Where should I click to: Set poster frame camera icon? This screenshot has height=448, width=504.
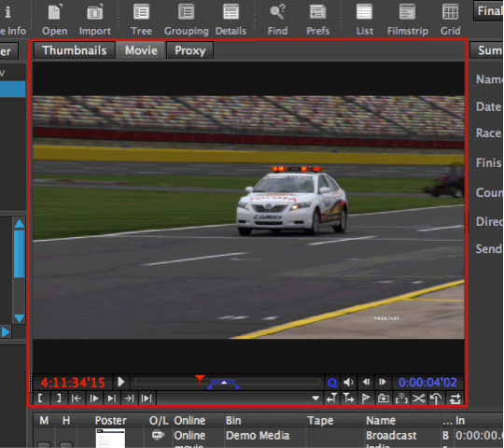tap(384, 399)
